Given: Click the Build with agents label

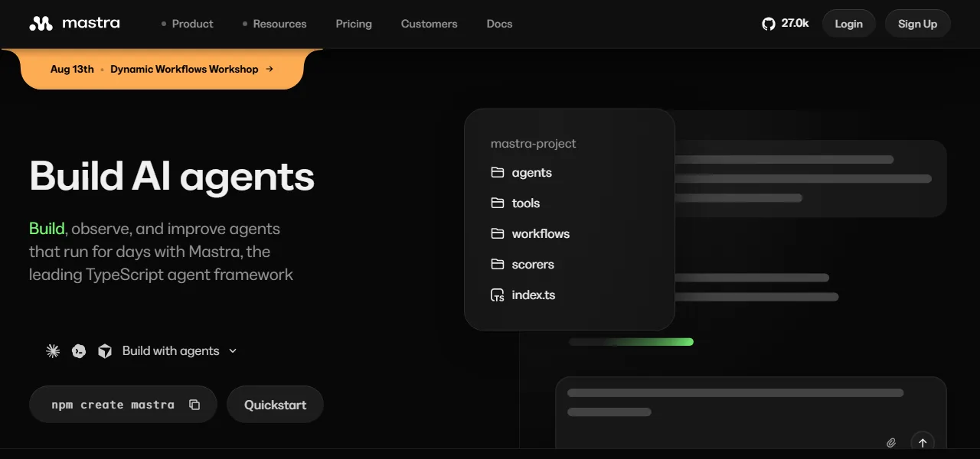Looking at the screenshot, I should (171, 351).
